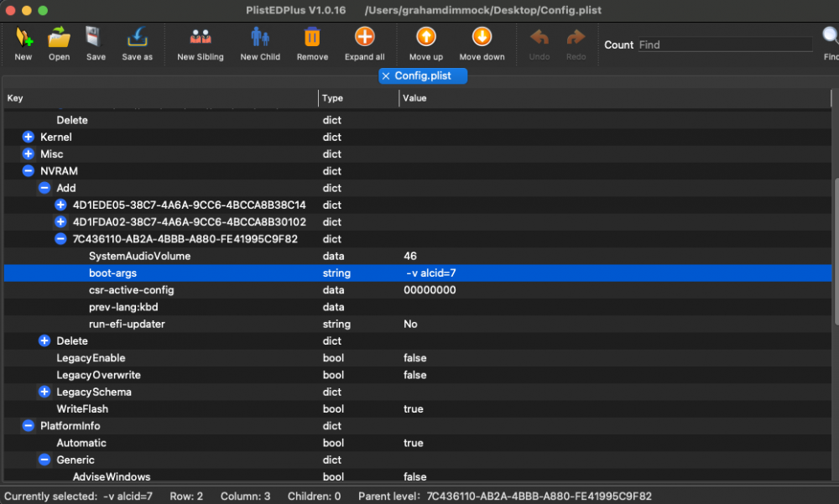
Task: Click the Undo toolbar icon
Action: tap(539, 38)
